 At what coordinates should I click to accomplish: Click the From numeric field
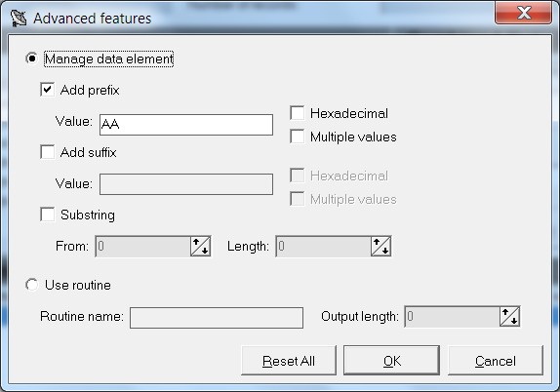click(x=142, y=247)
